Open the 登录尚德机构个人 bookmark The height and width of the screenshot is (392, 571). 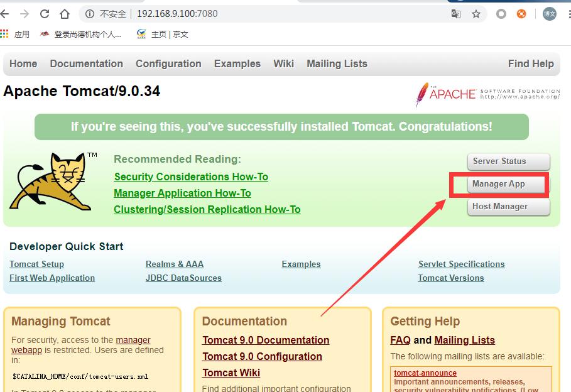[x=80, y=35]
